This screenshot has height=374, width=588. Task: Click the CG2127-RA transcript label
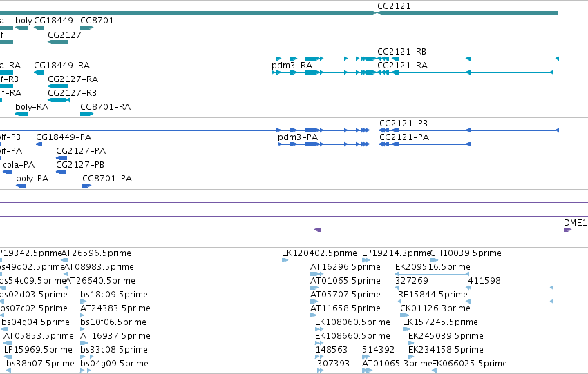[x=73, y=79]
